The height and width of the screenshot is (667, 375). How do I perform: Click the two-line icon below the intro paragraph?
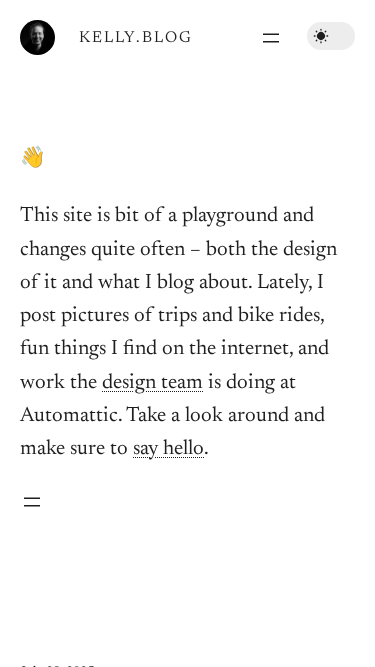click(x=32, y=502)
